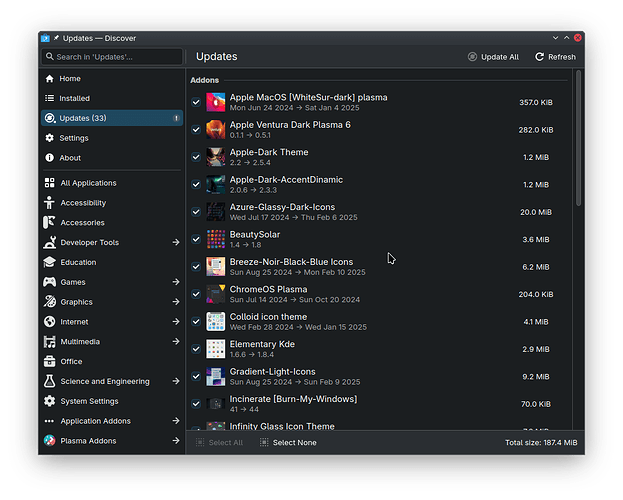Screen dimensions: 623x500
Task: Click the Application Addons dots icon
Action: point(50,421)
